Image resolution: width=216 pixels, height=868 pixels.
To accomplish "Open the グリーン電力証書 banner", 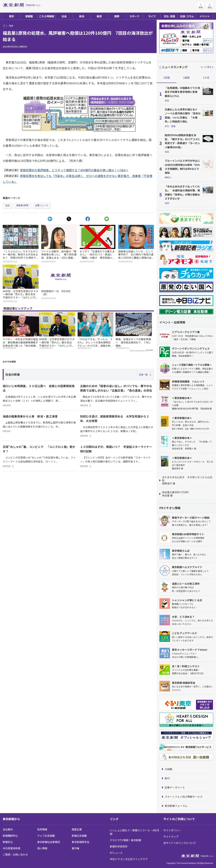I will tap(186, 312).
